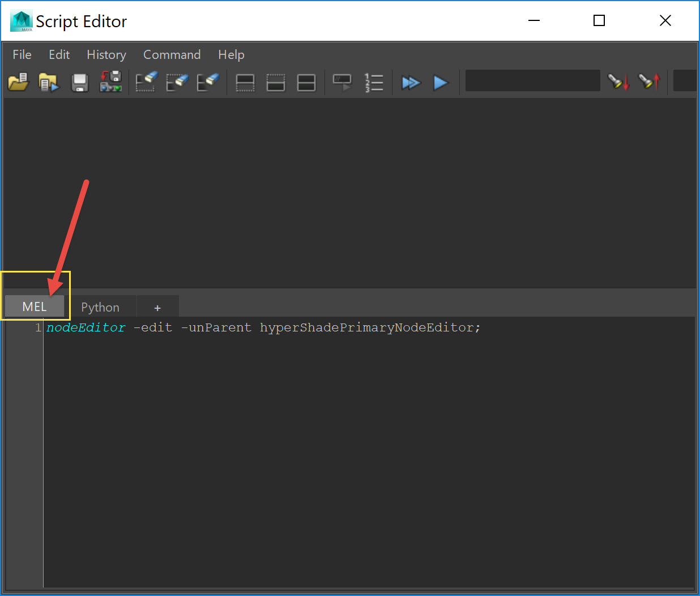This screenshot has width=700, height=596.
Task: Open the History menu
Action: (x=106, y=54)
